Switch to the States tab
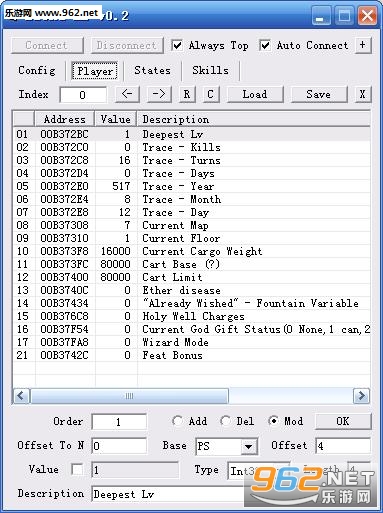Viewport: 383px width, 513px height. tap(152, 71)
